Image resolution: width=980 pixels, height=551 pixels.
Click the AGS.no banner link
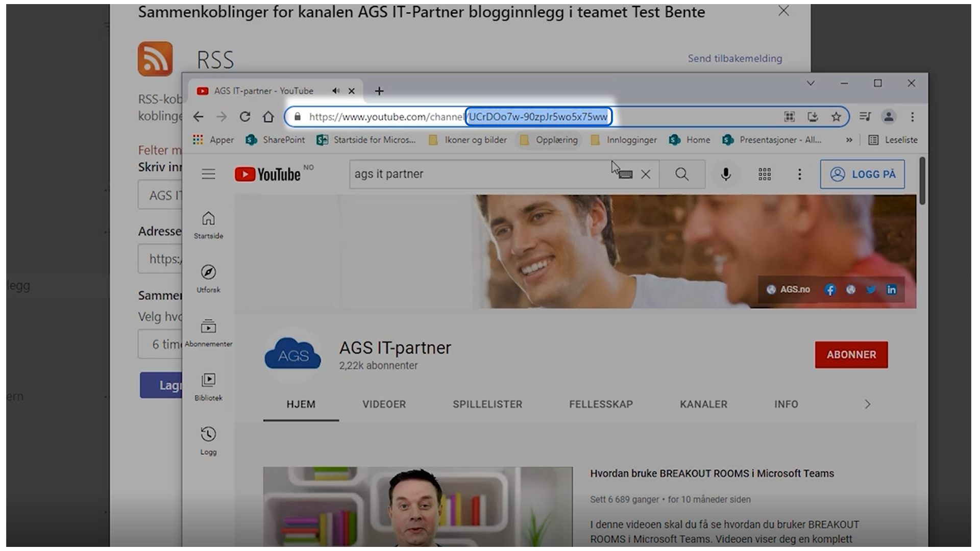(x=789, y=290)
